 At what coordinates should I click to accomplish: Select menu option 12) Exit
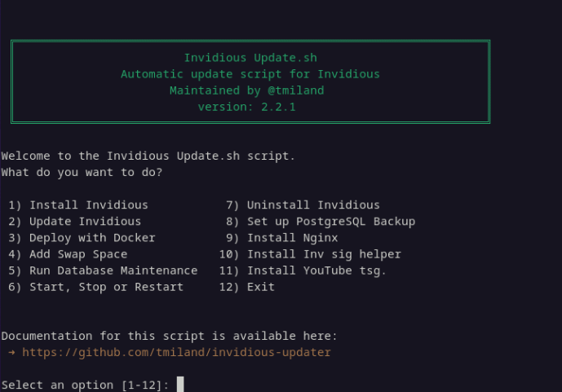[x=247, y=287]
